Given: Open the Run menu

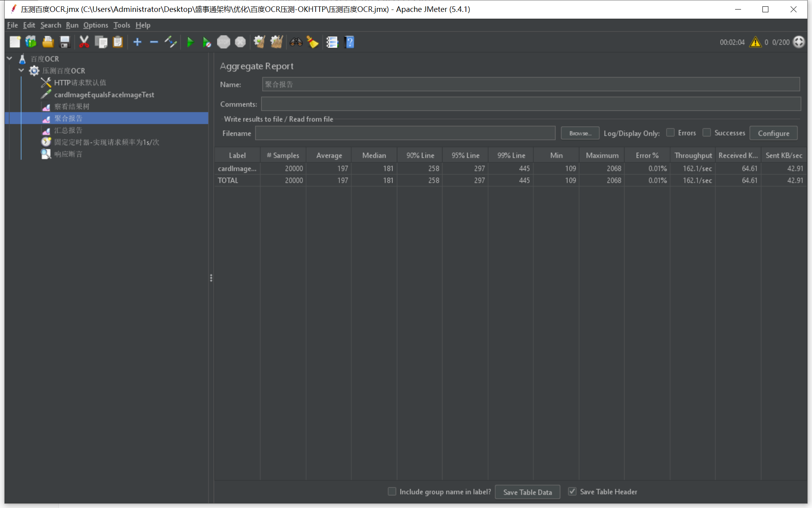Looking at the screenshot, I should pos(72,25).
